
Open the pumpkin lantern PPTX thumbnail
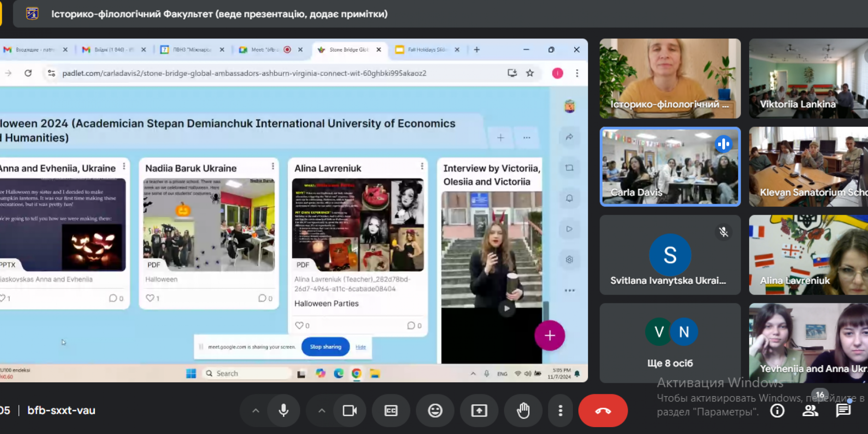tap(63, 225)
